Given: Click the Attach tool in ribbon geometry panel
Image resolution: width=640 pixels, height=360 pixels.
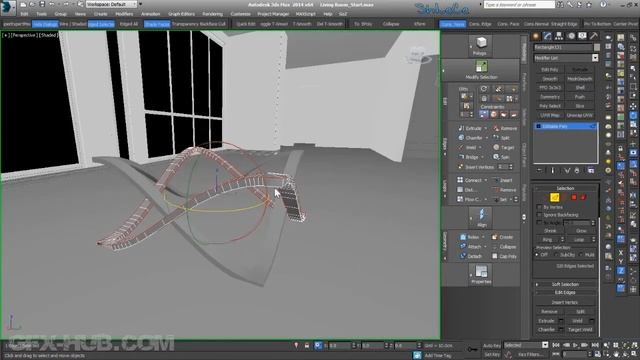Looking at the screenshot, I should [x=471, y=247].
